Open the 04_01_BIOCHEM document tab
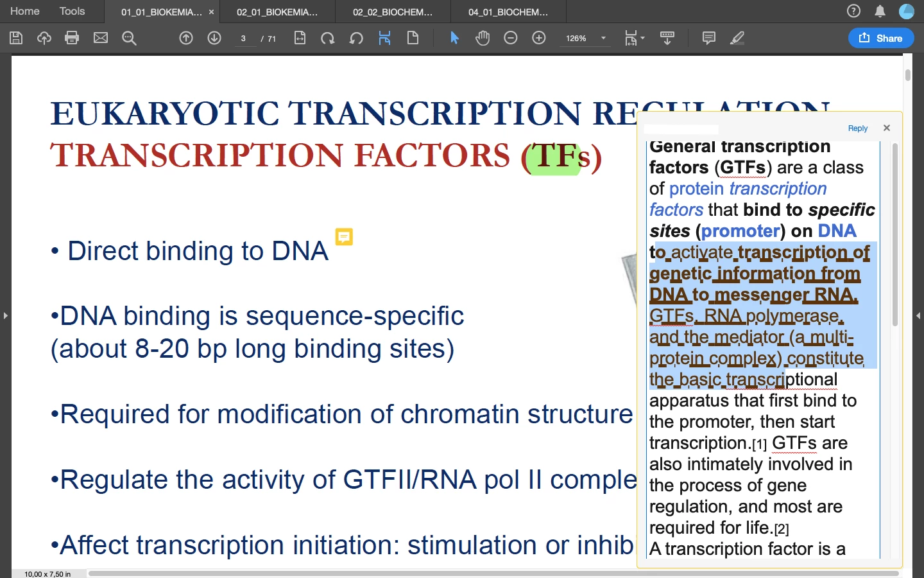Image resolution: width=924 pixels, height=578 pixels. click(x=508, y=12)
